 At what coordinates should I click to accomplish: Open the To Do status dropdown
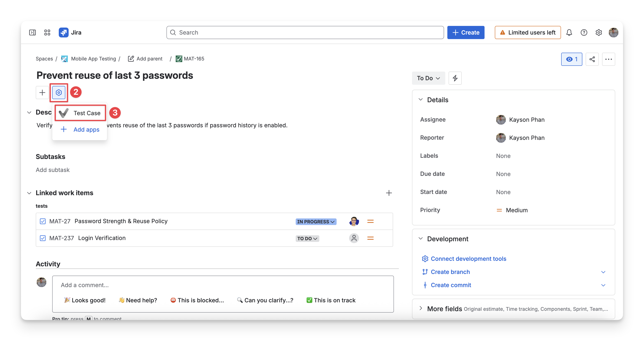click(428, 78)
